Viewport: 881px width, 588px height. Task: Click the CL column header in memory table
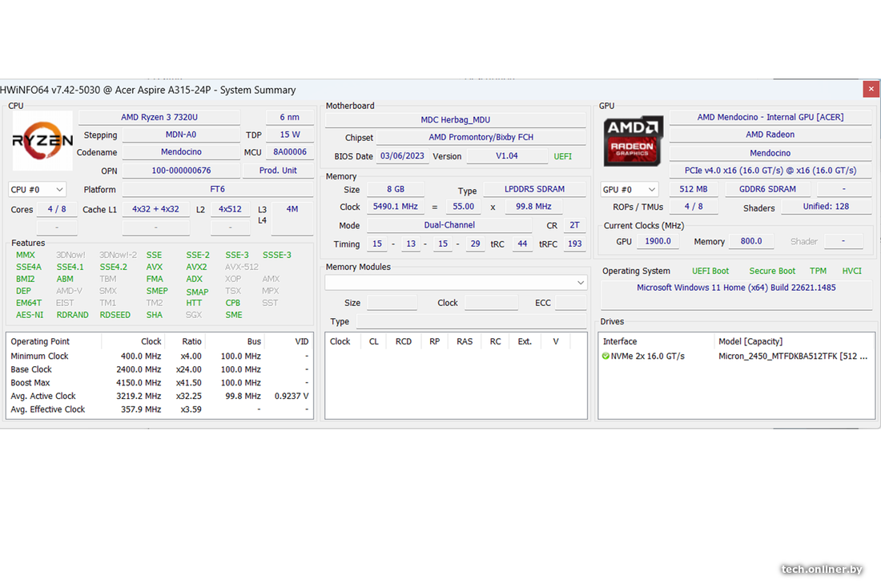[373, 341]
